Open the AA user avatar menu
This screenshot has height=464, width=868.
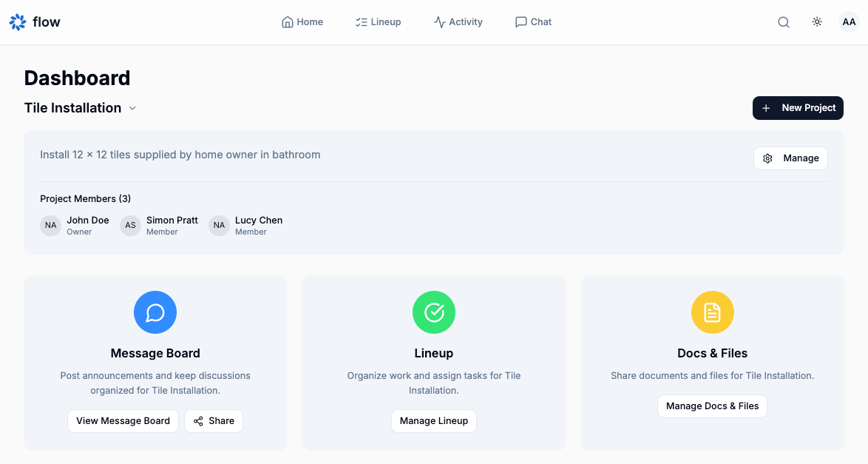pyautogui.click(x=849, y=21)
